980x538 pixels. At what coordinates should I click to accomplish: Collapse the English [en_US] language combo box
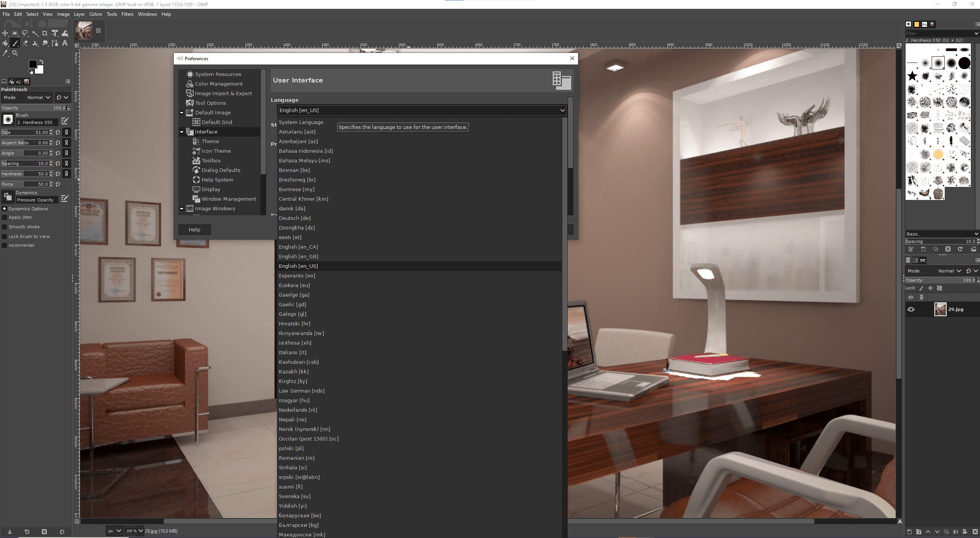click(x=562, y=111)
